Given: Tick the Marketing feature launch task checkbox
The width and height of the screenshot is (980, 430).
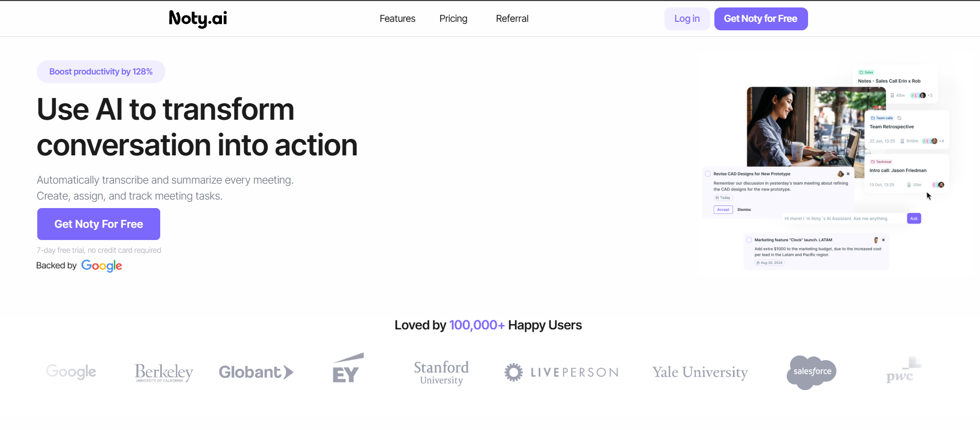Looking at the screenshot, I should point(749,240).
